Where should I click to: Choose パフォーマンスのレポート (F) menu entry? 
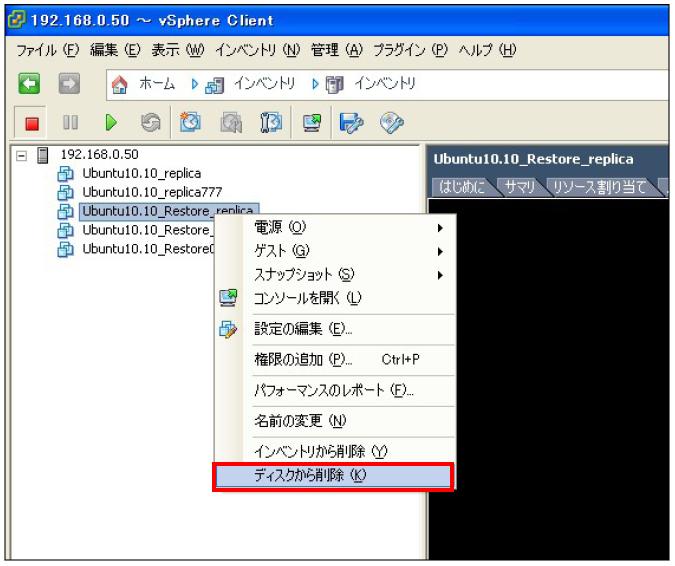pos(335,390)
